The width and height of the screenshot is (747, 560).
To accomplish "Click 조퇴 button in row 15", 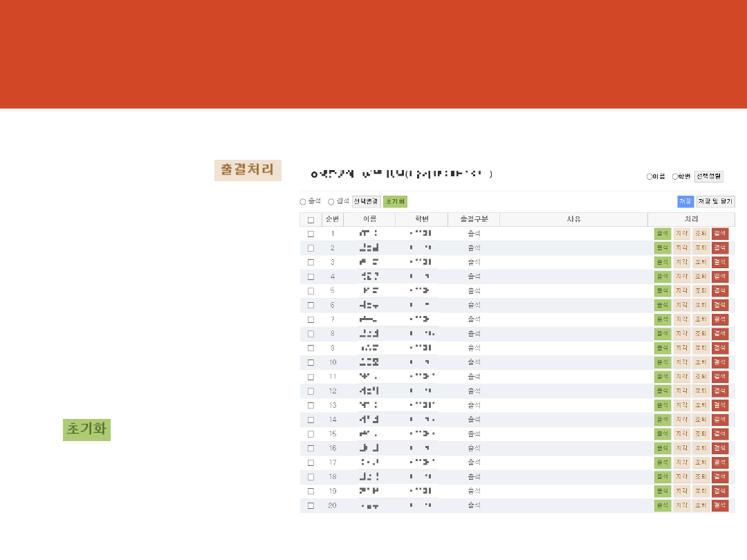I will pos(701,433).
